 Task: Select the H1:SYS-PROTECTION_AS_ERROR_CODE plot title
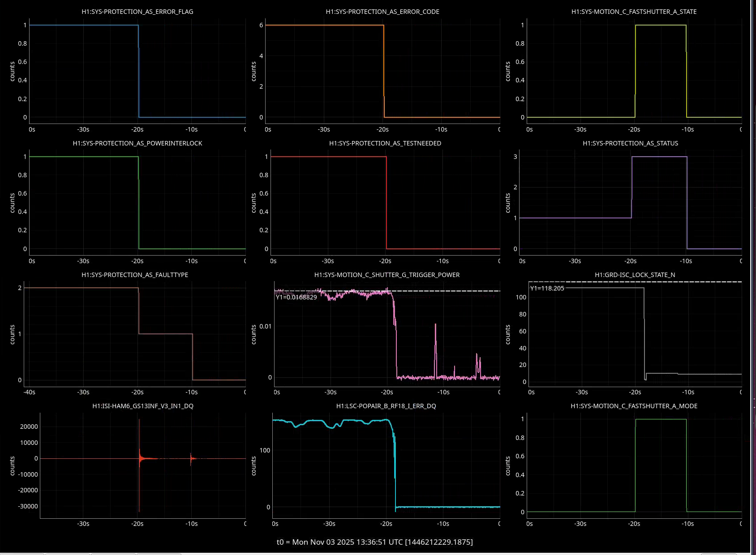pyautogui.click(x=382, y=12)
